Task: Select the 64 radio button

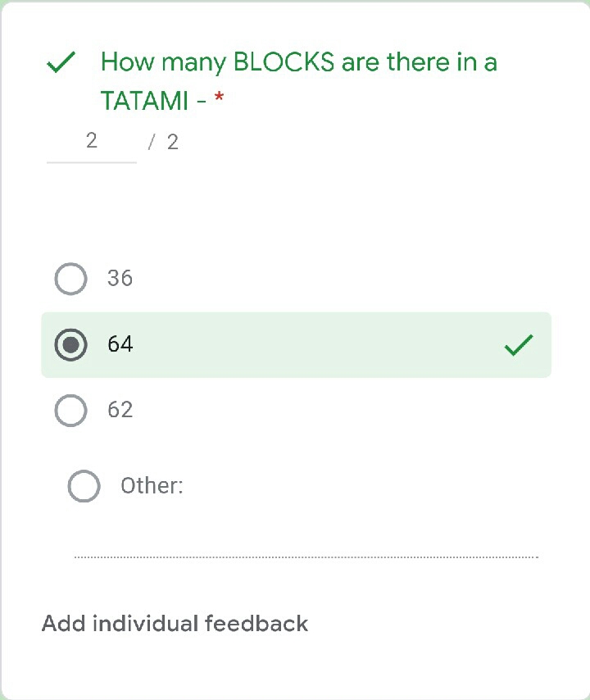Action: click(x=70, y=345)
